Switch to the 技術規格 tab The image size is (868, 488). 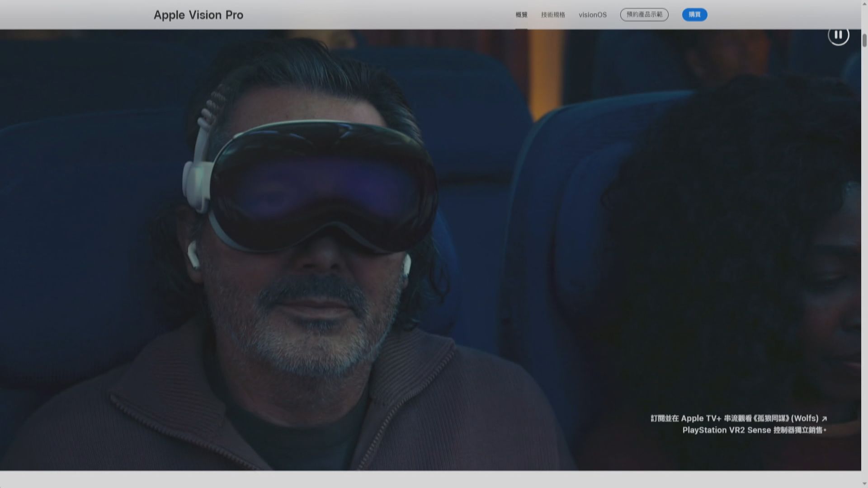[553, 15]
